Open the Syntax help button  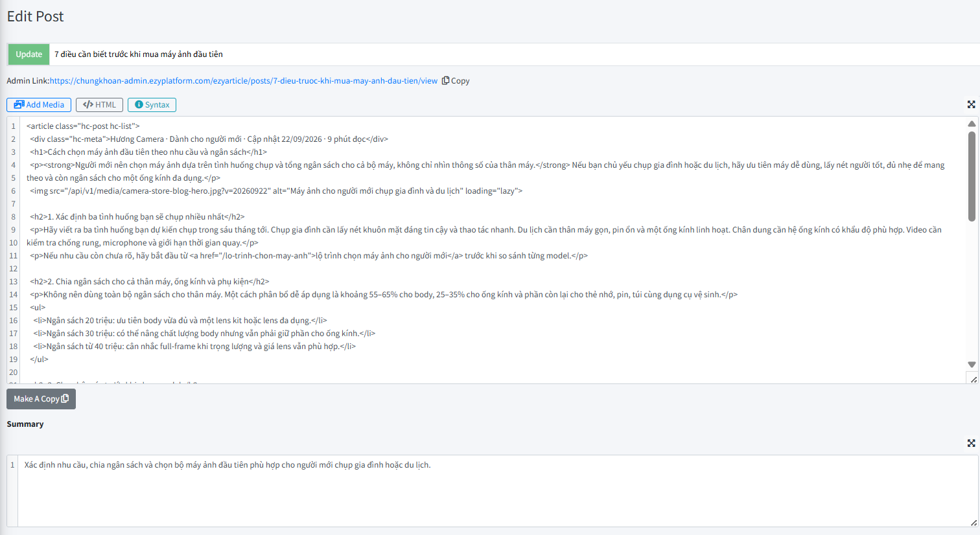pyautogui.click(x=152, y=105)
